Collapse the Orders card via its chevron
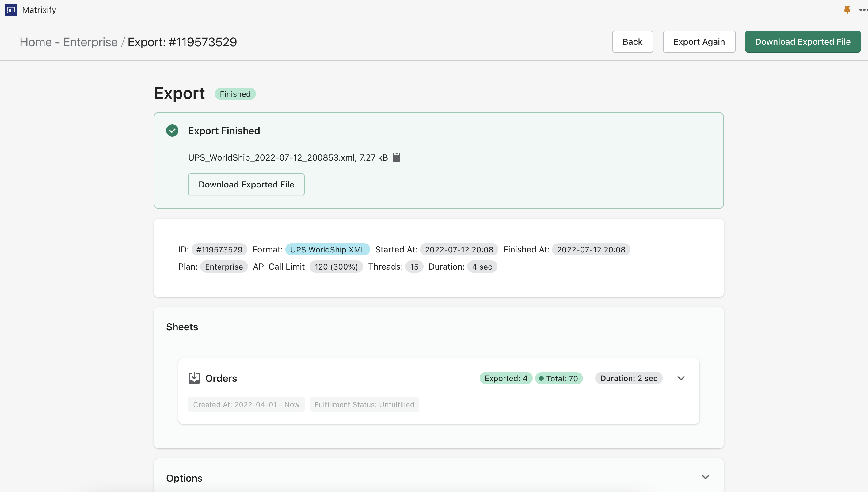Image resolution: width=868 pixels, height=492 pixels. click(681, 378)
